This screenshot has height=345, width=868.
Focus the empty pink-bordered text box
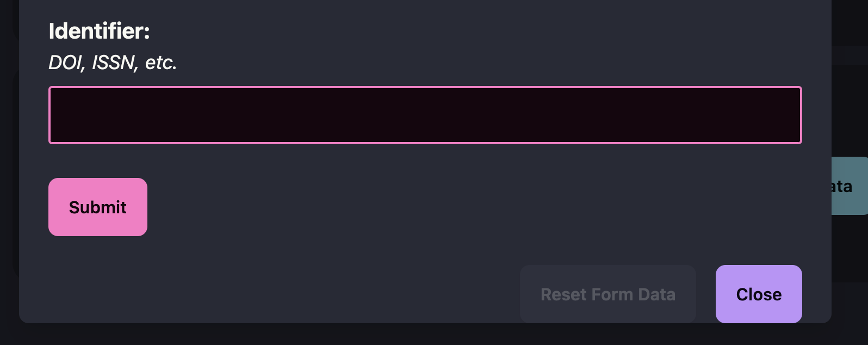tap(425, 115)
